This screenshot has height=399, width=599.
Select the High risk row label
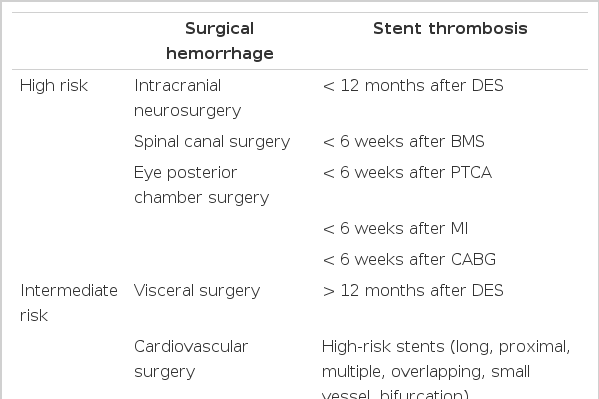(x=54, y=86)
